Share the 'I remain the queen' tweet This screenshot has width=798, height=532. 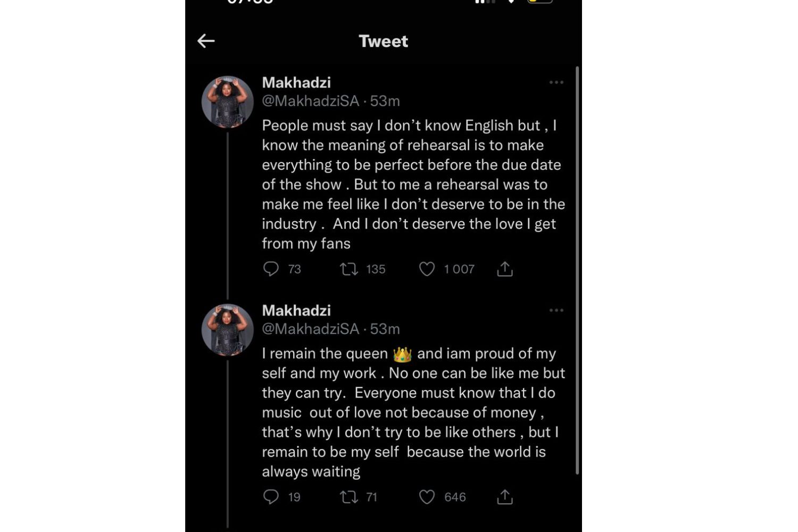[x=505, y=497]
